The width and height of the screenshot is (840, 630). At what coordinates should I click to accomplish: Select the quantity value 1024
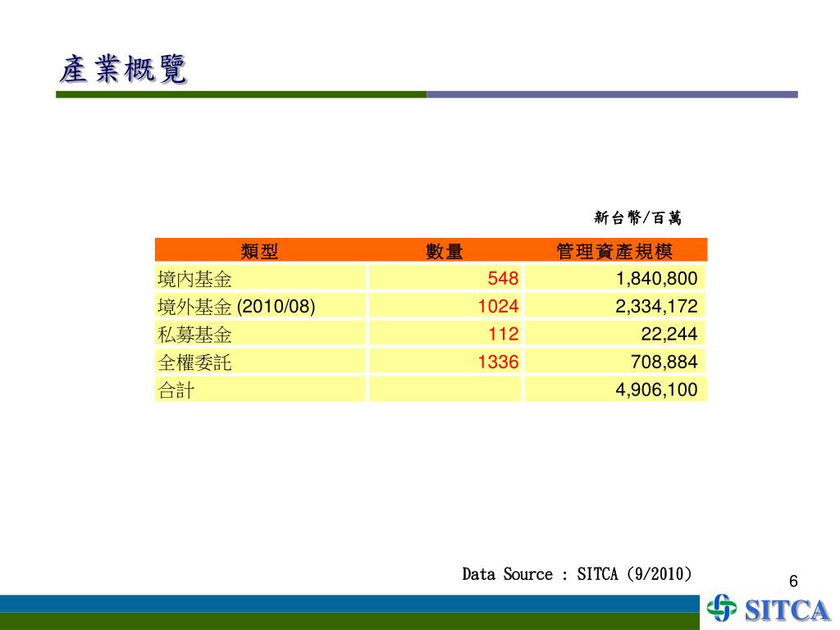coord(498,307)
